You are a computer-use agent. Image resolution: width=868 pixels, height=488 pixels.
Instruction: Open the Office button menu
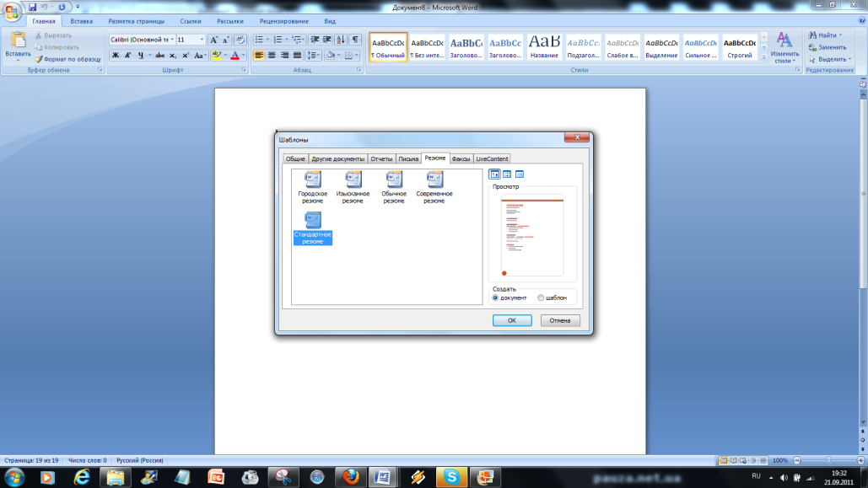point(12,11)
